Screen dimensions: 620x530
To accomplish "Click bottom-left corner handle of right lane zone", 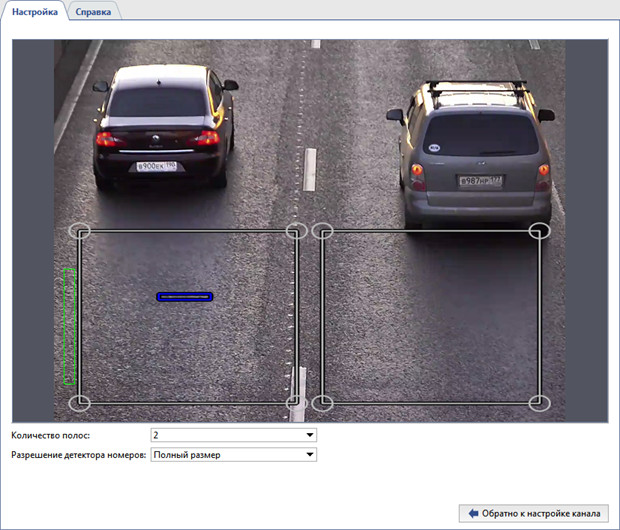I will tap(322, 402).
